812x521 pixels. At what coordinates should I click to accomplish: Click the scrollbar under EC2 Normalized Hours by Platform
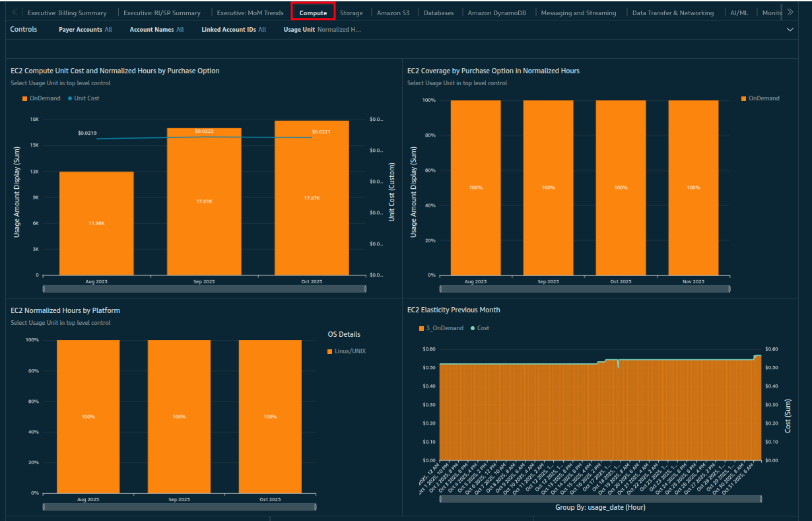180,506
